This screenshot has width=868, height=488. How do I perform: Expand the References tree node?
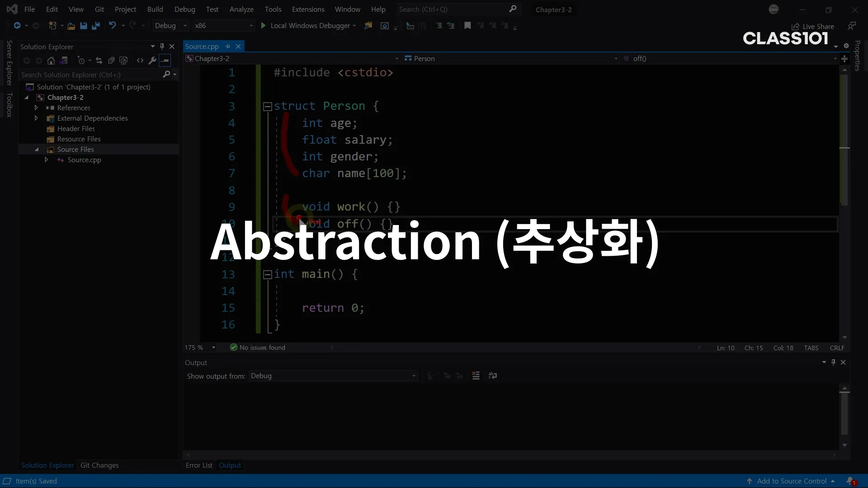36,108
